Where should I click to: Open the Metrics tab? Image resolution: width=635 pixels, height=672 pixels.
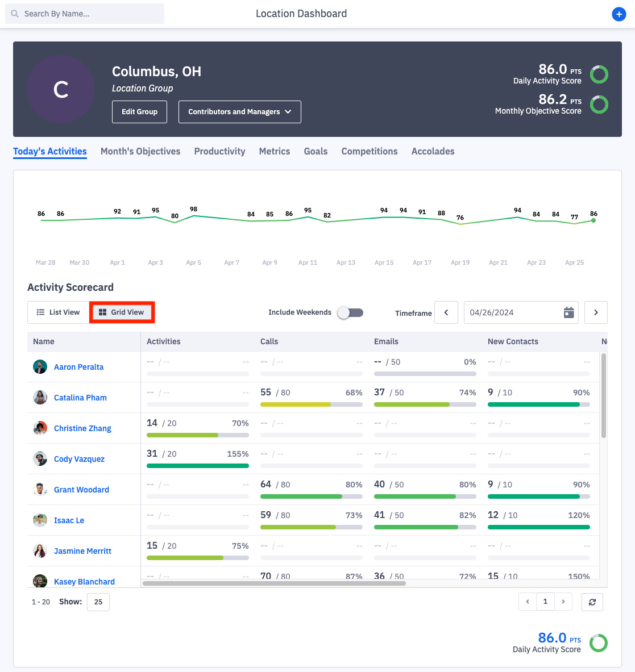tap(275, 151)
